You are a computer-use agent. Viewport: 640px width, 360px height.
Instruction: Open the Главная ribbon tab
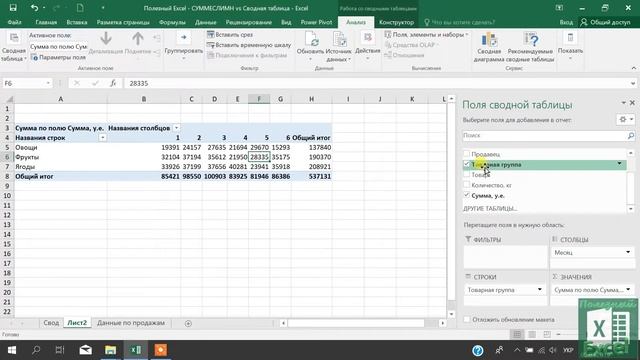(x=46, y=22)
